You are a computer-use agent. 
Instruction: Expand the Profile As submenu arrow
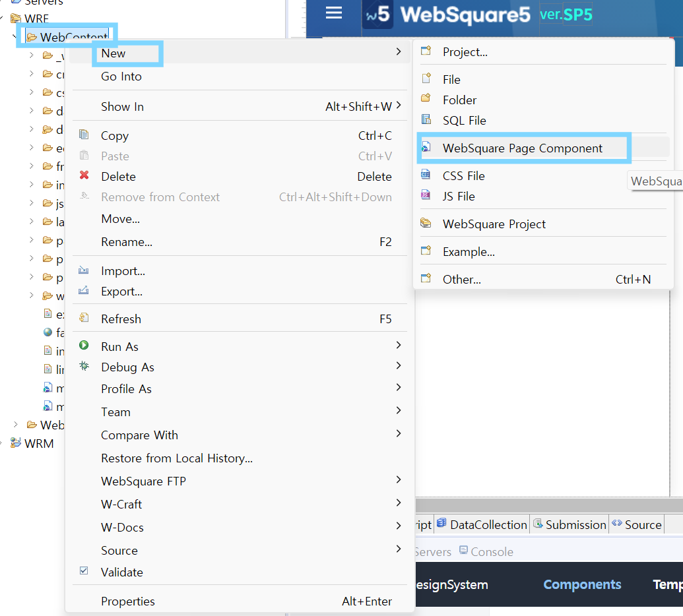(x=399, y=387)
